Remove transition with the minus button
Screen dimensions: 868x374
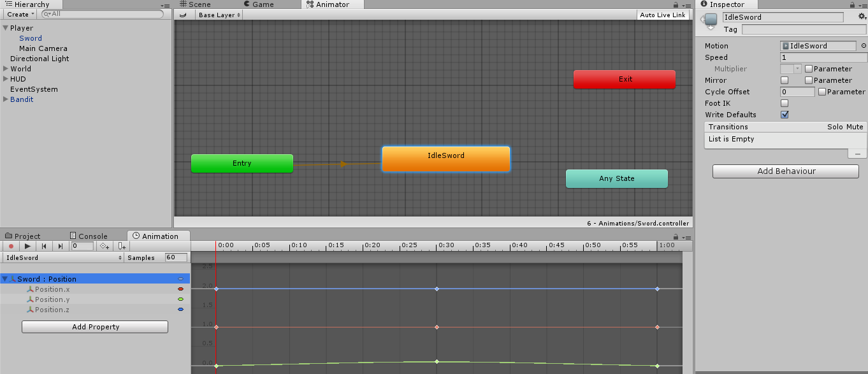(x=858, y=154)
